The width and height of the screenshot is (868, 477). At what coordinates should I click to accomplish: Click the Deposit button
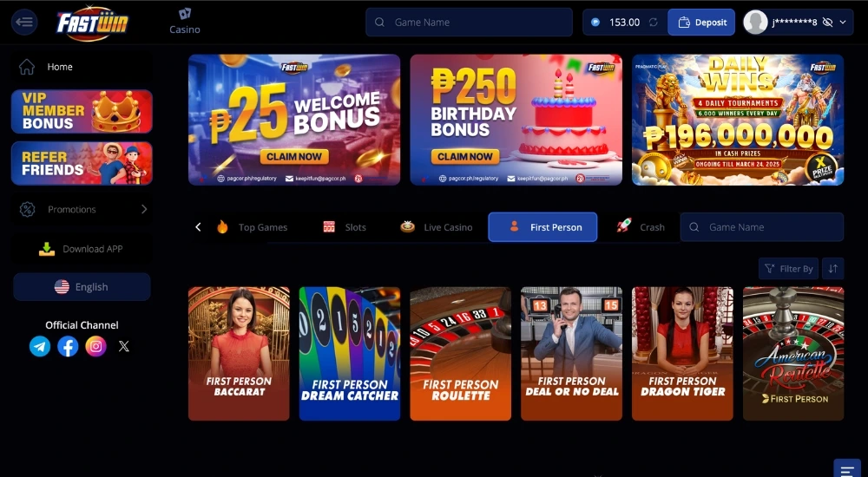point(701,23)
